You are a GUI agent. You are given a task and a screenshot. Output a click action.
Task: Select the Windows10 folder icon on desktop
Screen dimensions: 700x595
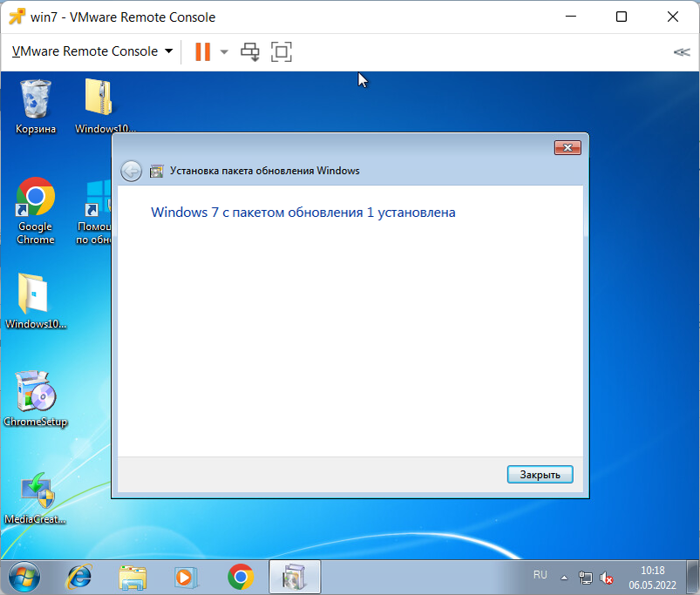point(36,301)
